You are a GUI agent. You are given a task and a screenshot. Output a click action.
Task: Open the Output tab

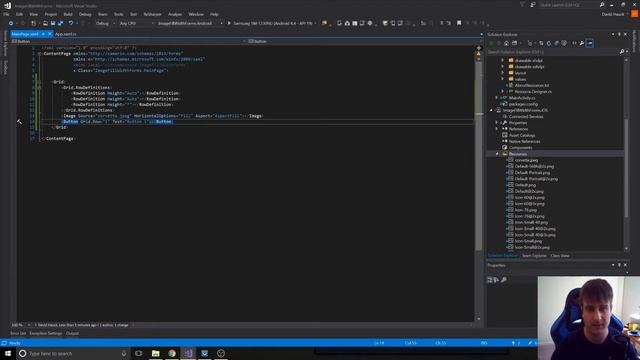[x=72, y=333]
